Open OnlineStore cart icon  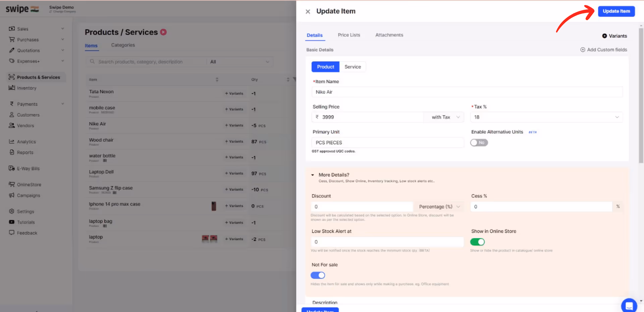click(x=12, y=185)
